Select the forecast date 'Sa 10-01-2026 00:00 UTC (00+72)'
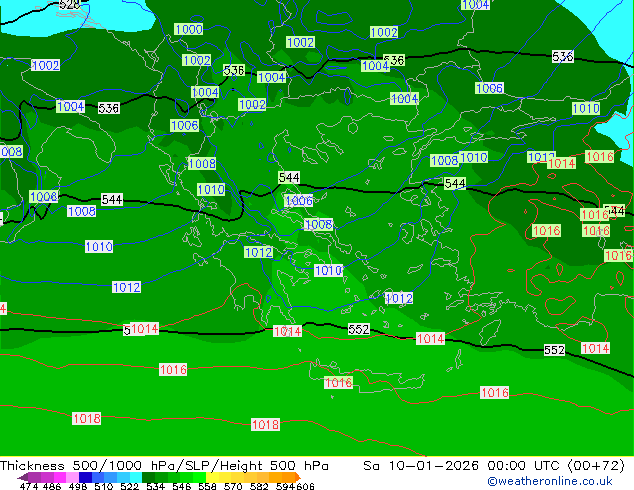Screen dimensions: 634x490 tap(494, 466)
